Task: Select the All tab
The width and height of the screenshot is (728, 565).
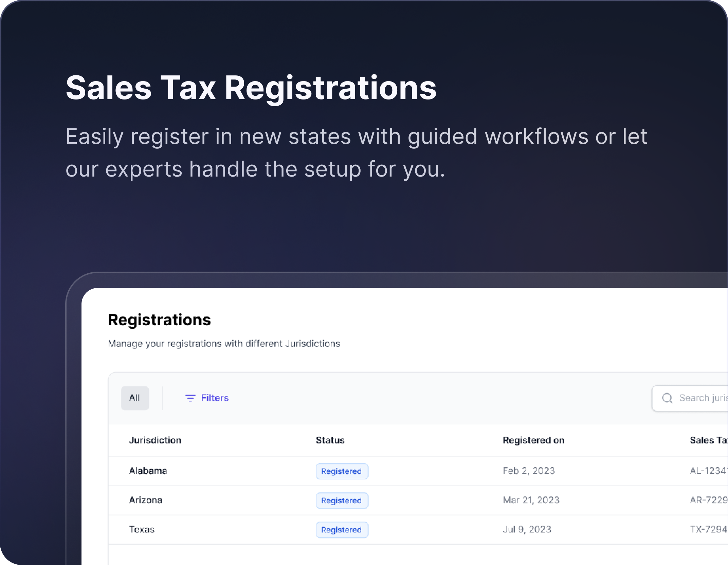Action: 135,398
